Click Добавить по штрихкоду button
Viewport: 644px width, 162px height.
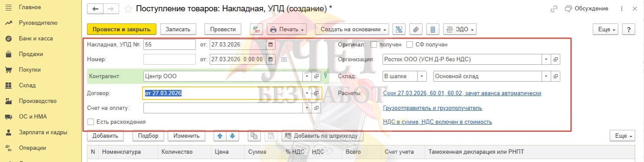coord(322,136)
